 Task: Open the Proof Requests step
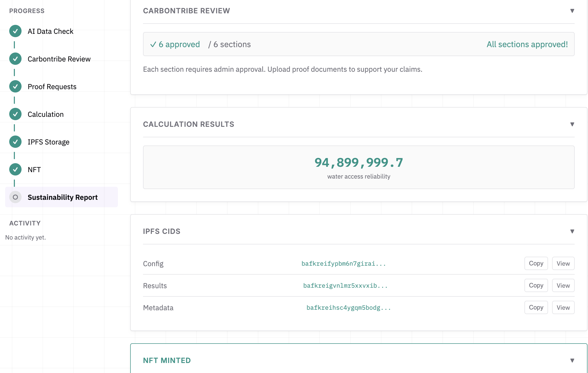coord(52,87)
